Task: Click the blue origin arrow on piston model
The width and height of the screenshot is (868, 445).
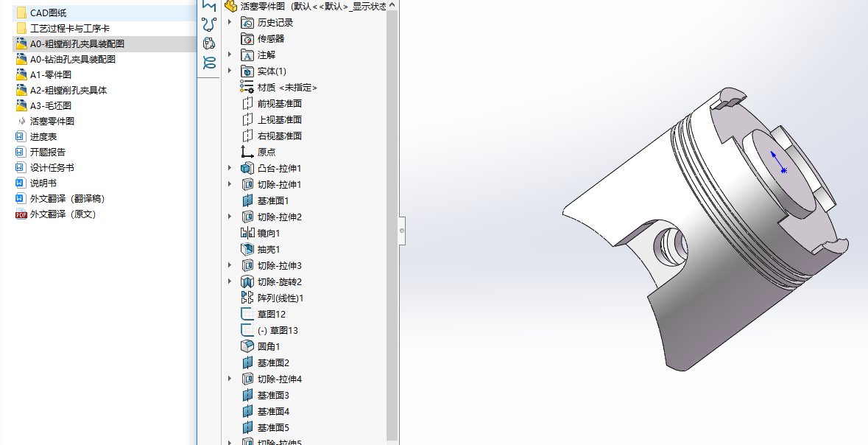Action: click(x=777, y=161)
